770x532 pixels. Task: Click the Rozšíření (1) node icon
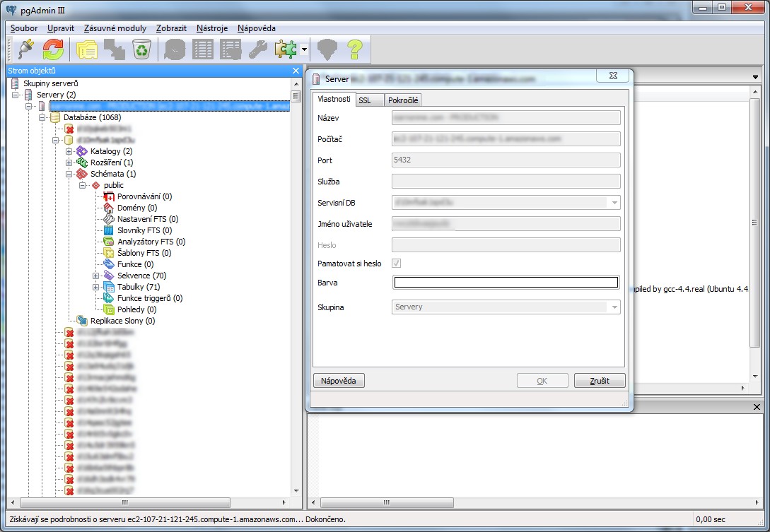point(82,162)
